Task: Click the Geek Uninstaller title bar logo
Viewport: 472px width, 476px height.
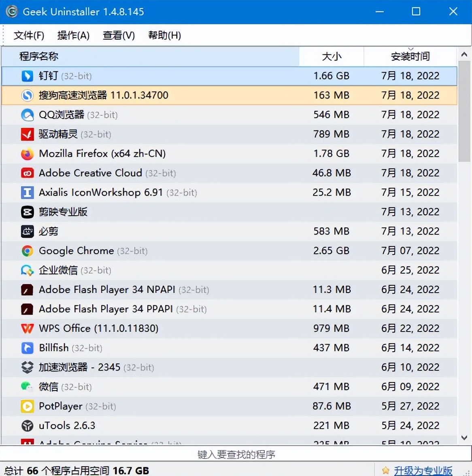Action: (x=12, y=11)
